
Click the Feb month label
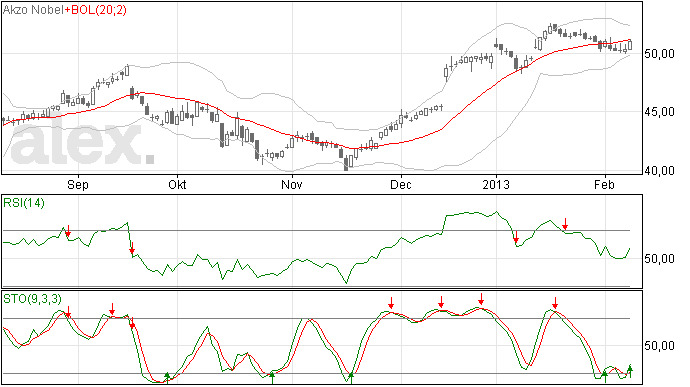(x=604, y=184)
